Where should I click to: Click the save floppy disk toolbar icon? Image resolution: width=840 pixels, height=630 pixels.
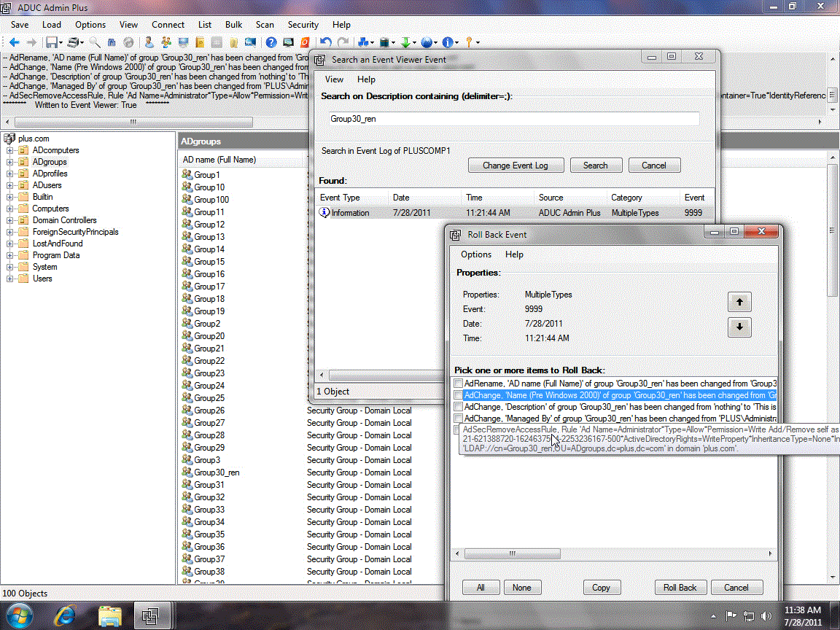52,42
